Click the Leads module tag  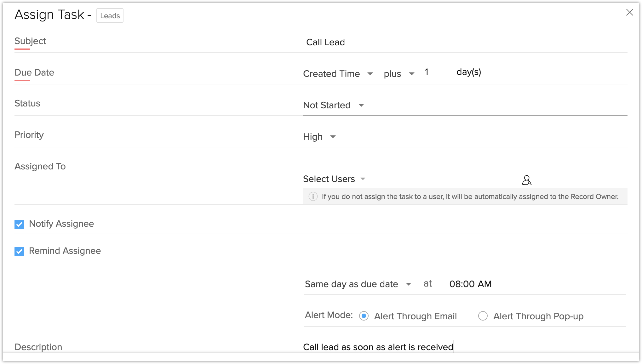pos(110,16)
